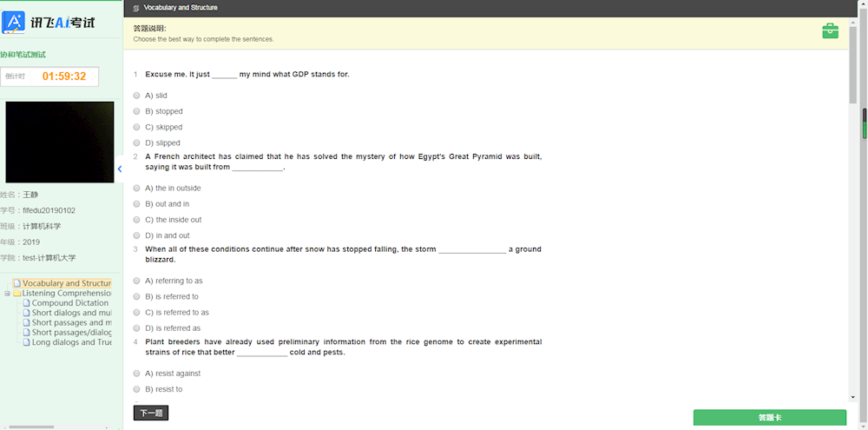Pick B) is referred to for question 3
The image size is (868, 430).
(136, 296)
